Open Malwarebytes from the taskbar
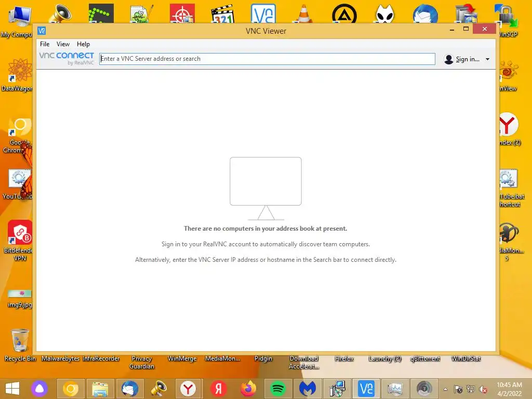532x399 pixels. pos(307,389)
